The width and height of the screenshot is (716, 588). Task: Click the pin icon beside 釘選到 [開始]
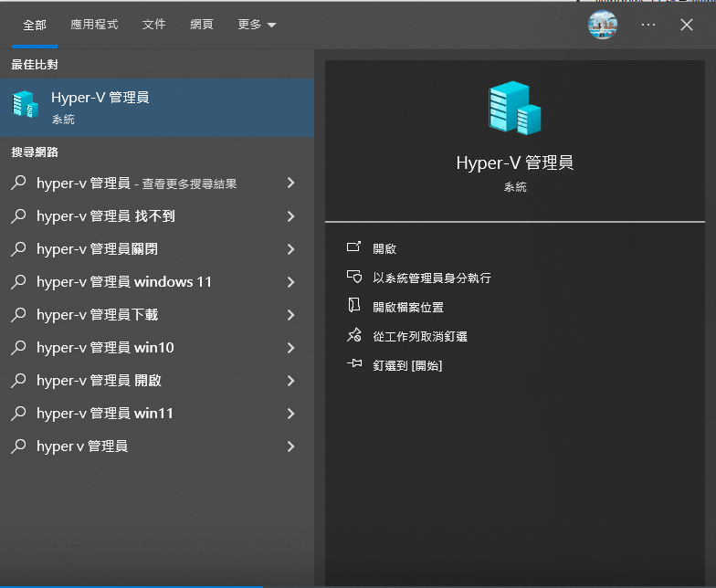pos(354,363)
